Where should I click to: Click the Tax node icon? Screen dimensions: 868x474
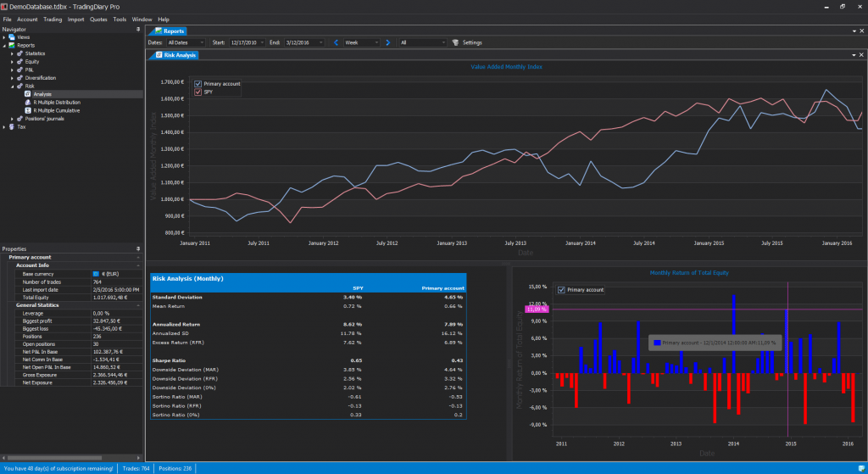click(x=12, y=127)
